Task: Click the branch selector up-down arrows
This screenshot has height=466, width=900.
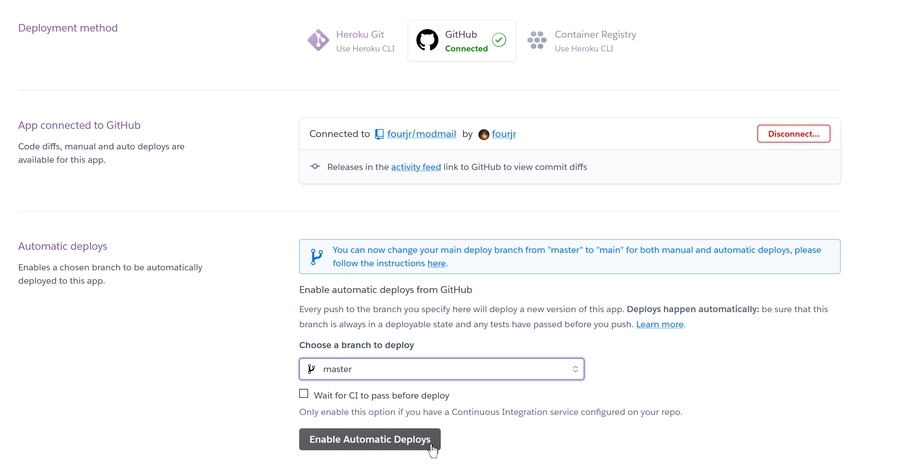Action: tap(575, 369)
